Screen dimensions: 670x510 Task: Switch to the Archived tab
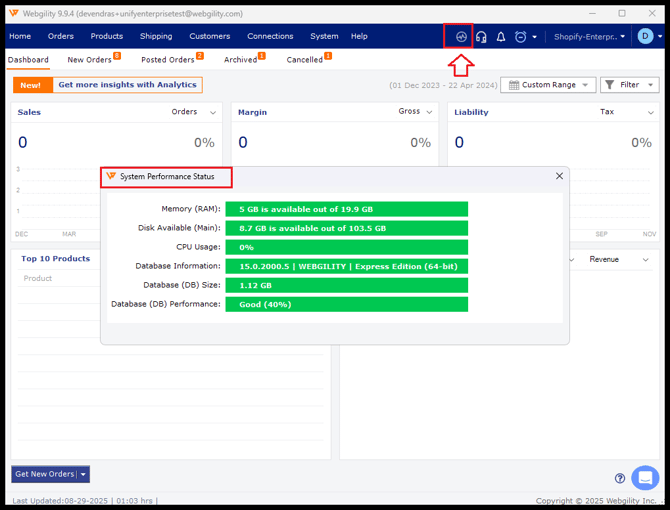pos(240,60)
